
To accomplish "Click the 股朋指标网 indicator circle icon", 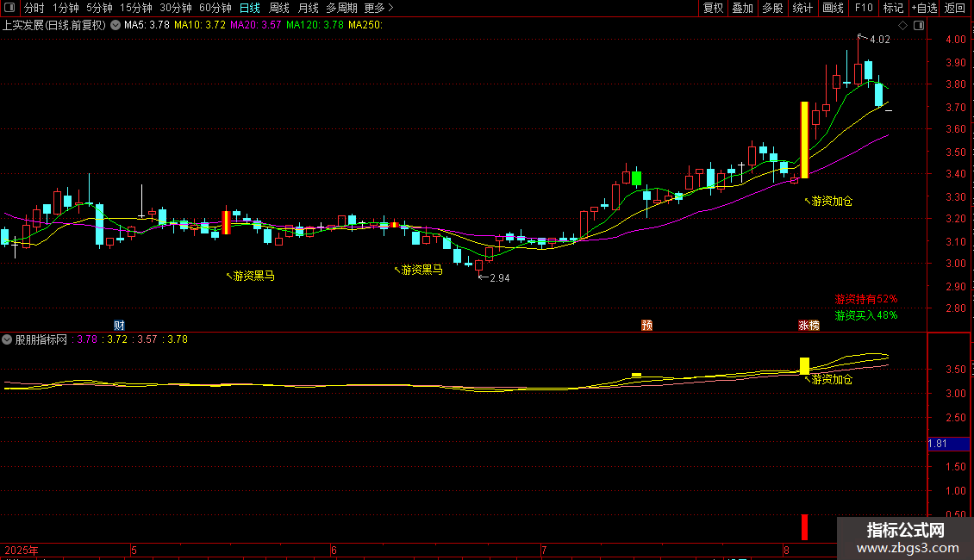I will [x=7, y=339].
